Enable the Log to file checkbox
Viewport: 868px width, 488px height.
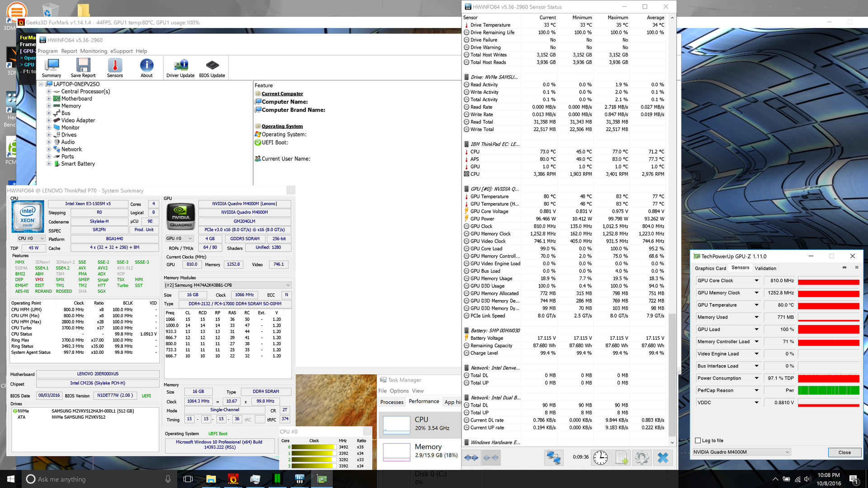click(x=698, y=441)
